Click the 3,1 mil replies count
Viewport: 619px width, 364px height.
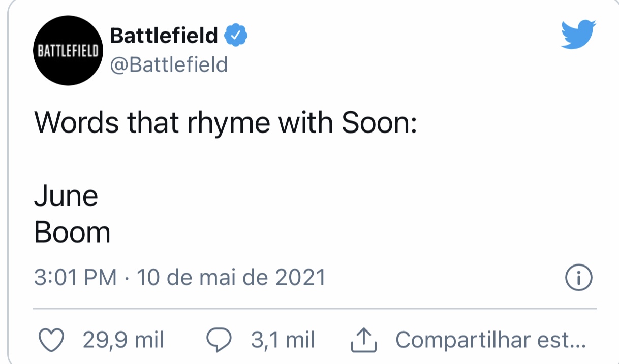click(x=283, y=340)
